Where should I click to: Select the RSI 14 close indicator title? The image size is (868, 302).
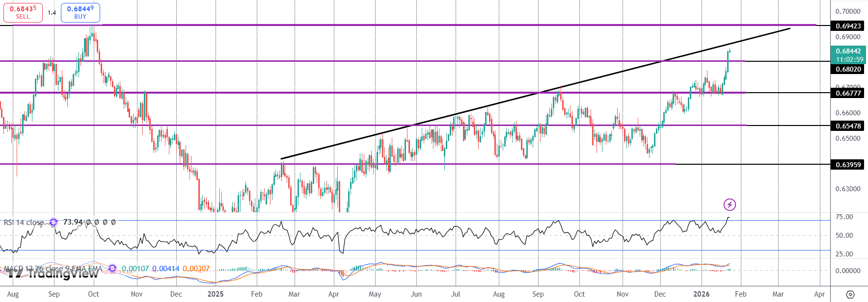tap(24, 223)
